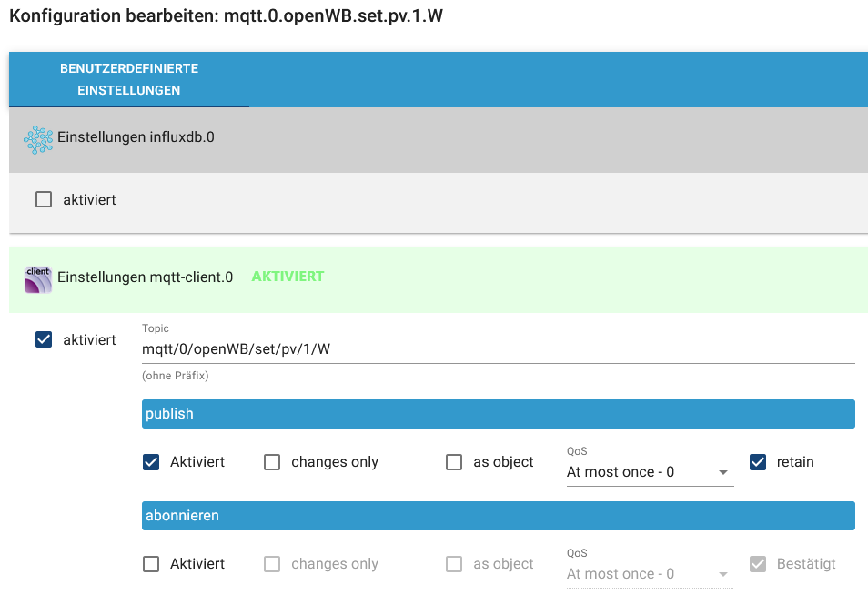Viewport: 868px width, 595px height.
Task: Click the Topic input field
Action: (x=497, y=348)
